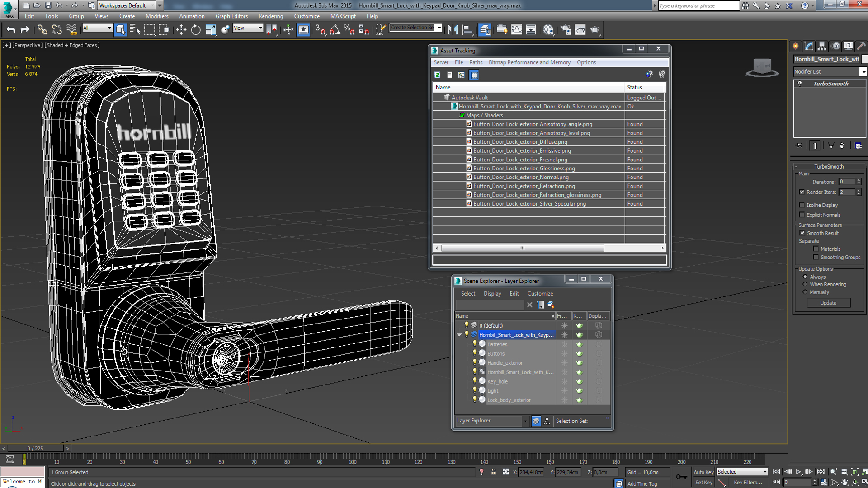Toggle the Angle Snap tool
The height and width of the screenshot is (488, 868).
335,30
